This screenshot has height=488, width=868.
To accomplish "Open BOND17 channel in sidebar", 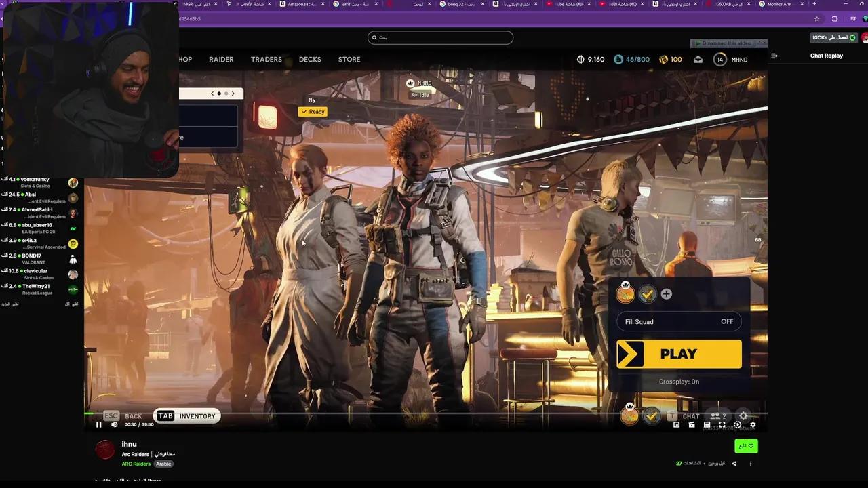I will pos(39,259).
